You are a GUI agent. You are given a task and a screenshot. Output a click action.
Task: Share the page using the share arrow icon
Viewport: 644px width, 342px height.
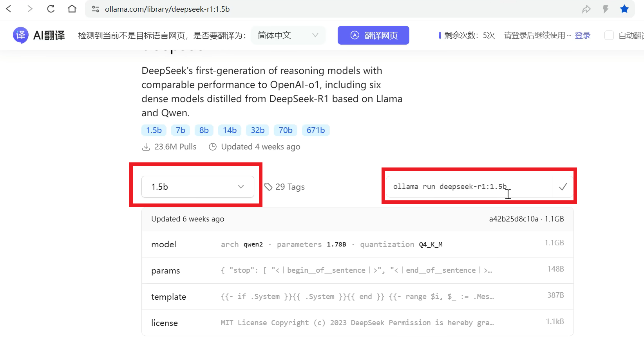point(586,9)
